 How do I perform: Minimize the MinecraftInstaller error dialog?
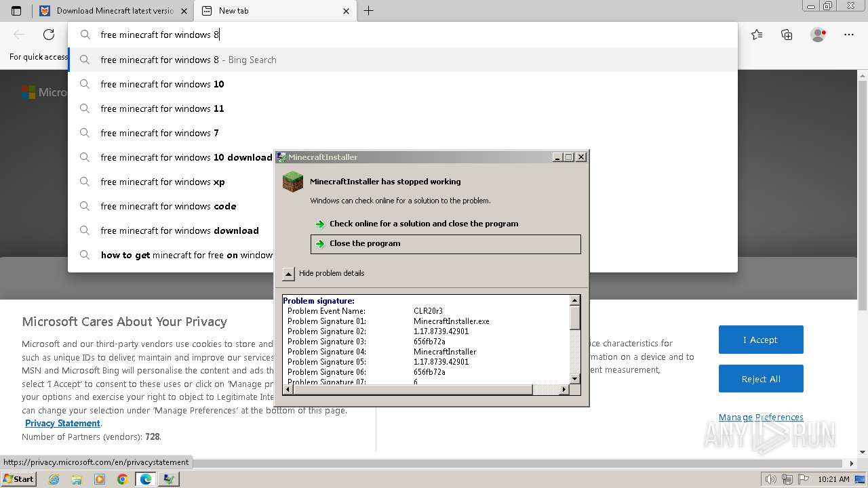coord(557,157)
